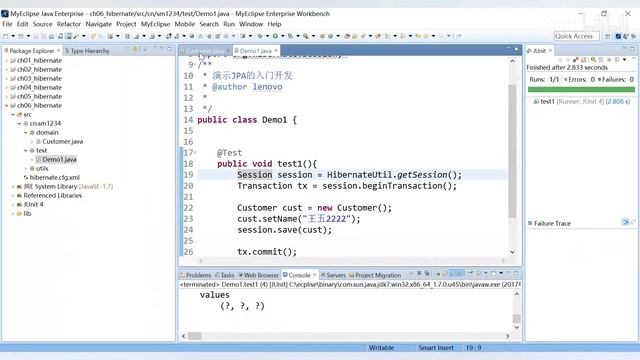The width and height of the screenshot is (640, 360).
Task: Close the Demo1.java editor tab
Action: 276,51
